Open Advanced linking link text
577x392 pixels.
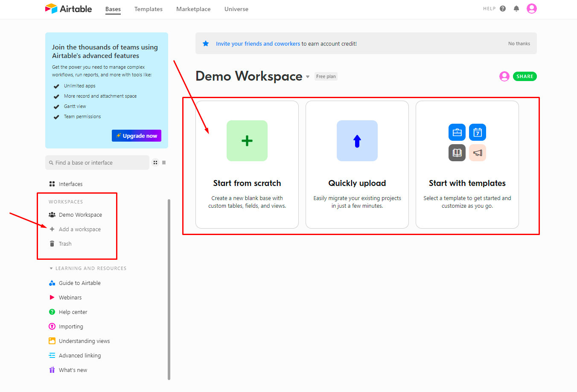[x=80, y=355]
